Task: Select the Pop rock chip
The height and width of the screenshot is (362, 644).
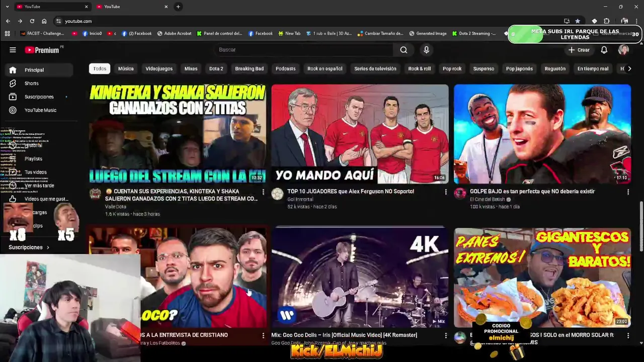Action: [x=452, y=69]
